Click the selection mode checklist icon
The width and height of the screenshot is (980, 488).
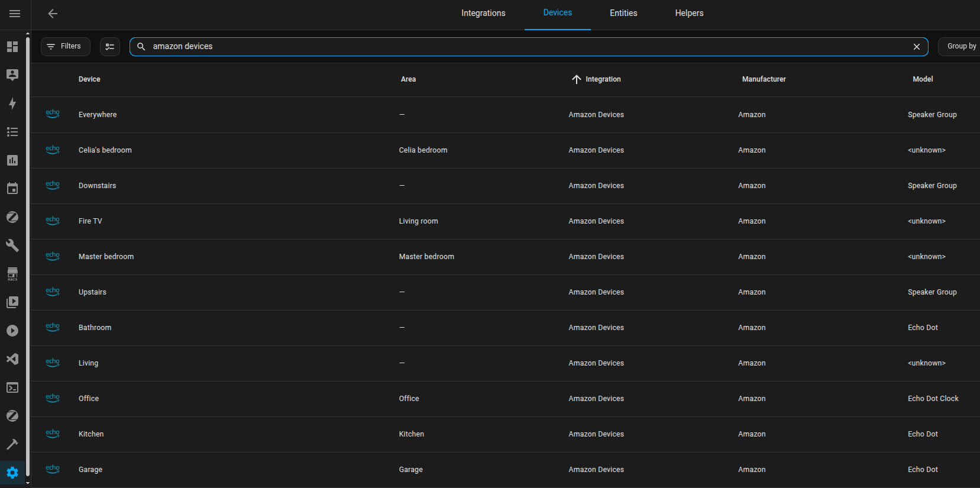coord(110,47)
